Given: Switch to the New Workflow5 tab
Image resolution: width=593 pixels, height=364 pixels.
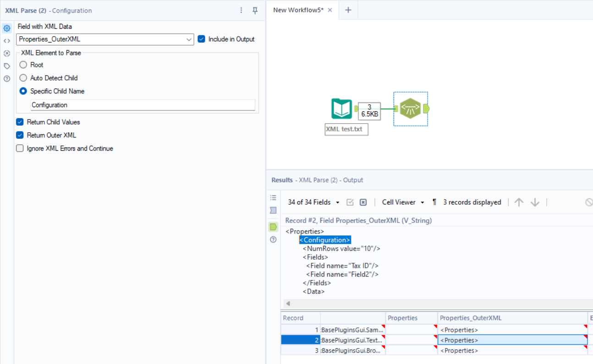Looking at the screenshot, I should click(298, 10).
